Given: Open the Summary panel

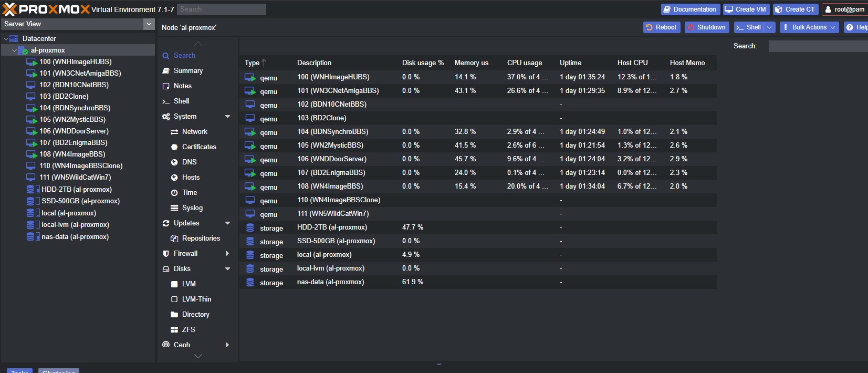Looking at the screenshot, I should pyautogui.click(x=188, y=71).
